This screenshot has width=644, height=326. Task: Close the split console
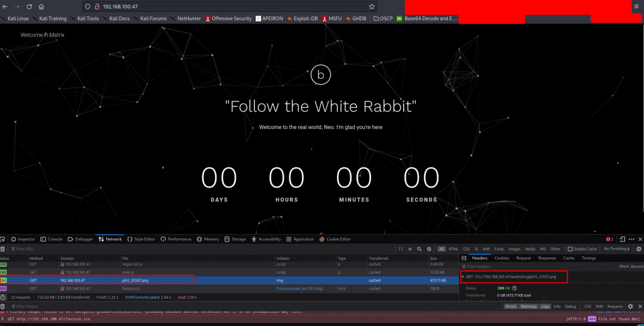pyautogui.click(x=640, y=306)
